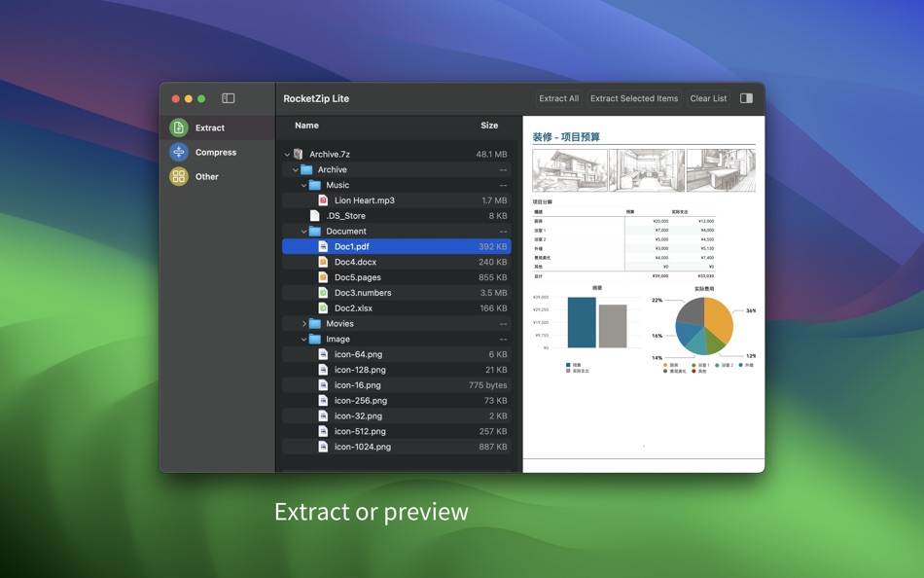924x578 pixels.
Task: Collapse the Music folder chevron
Action: 304,185
